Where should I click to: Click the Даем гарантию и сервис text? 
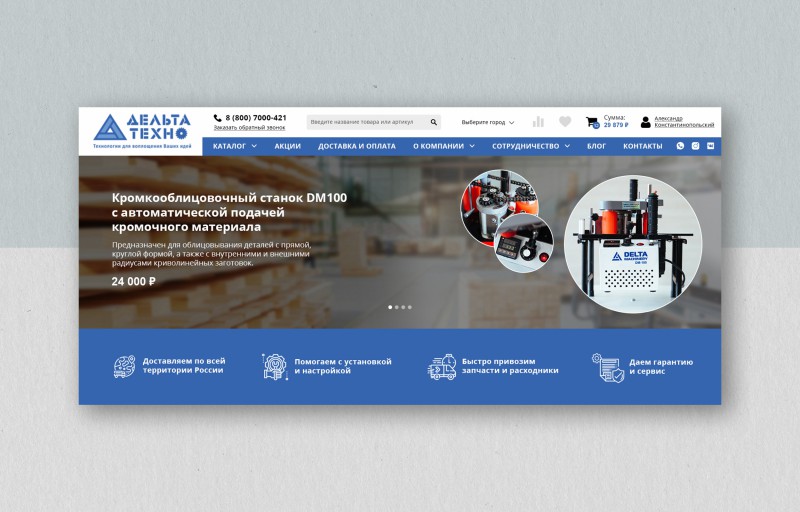click(661, 367)
